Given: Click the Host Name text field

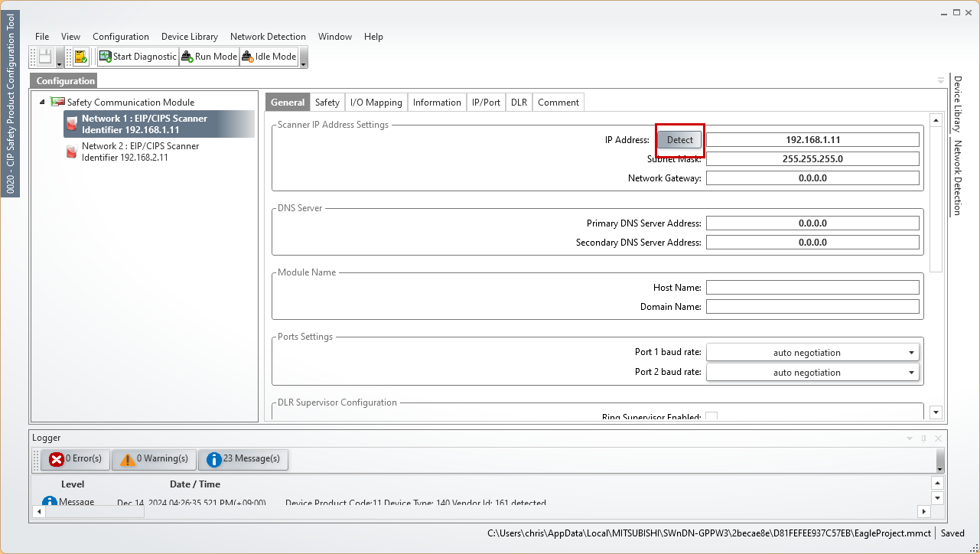Looking at the screenshot, I should (812, 288).
